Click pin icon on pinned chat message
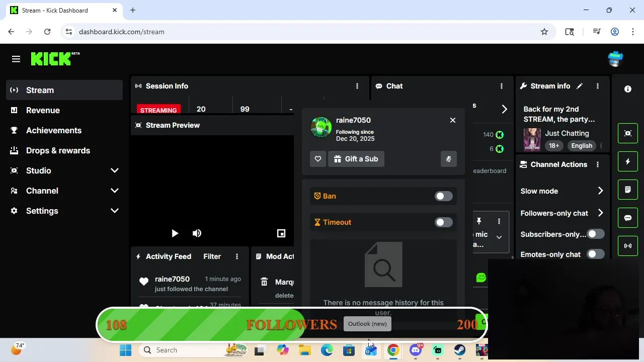The width and height of the screenshot is (644, 362). click(x=478, y=221)
